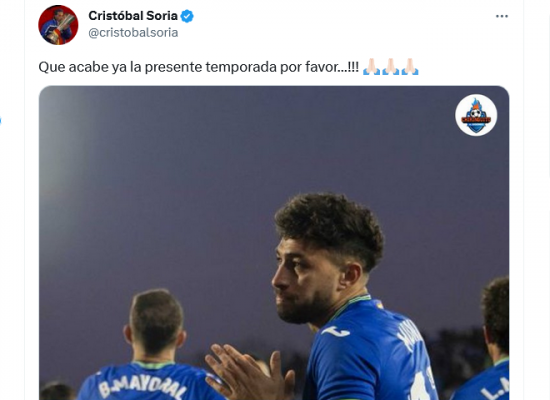Image resolution: width=550 pixels, height=400 pixels.
Task: Click the player partially visible at the photo's right edge
Action: pyautogui.click(x=493, y=339)
